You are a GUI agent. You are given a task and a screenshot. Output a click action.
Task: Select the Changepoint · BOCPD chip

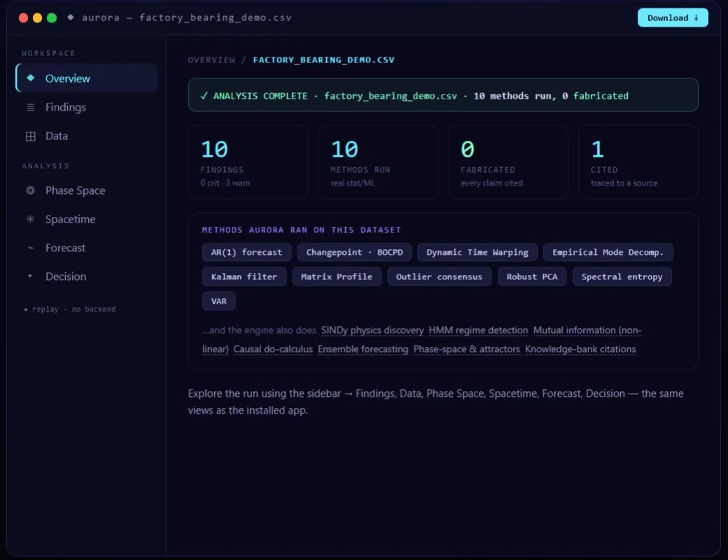click(354, 252)
